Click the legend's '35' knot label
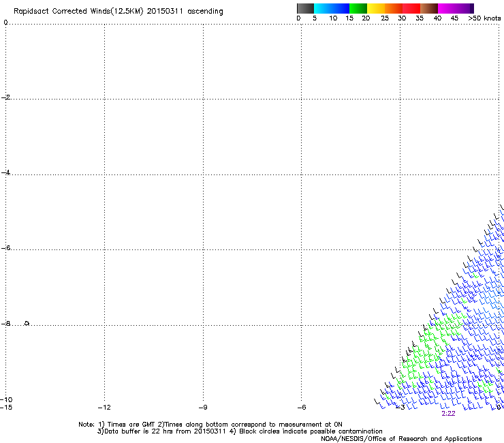Screen dimensions: 504x443 pyautogui.click(x=420, y=18)
